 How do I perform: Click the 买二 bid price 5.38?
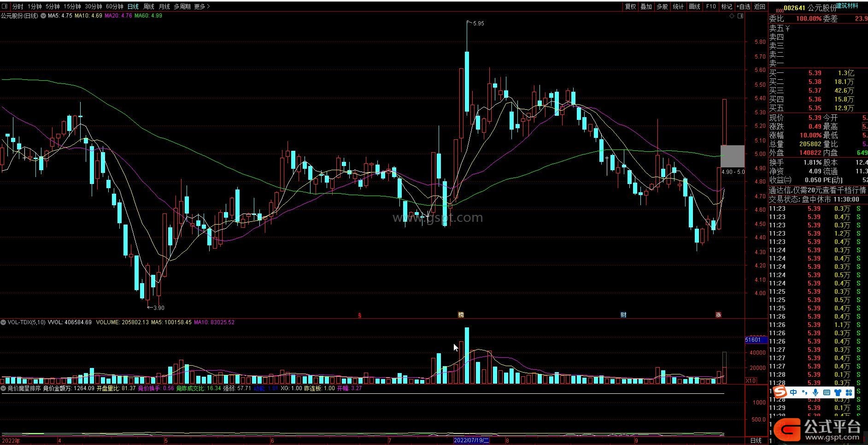pyautogui.click(x=815, y=82)
